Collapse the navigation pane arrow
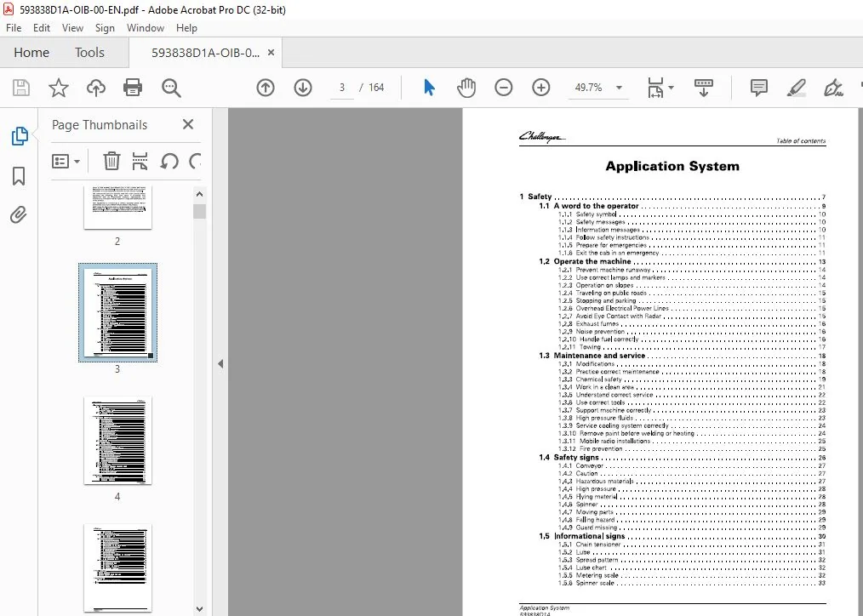Image resolution: width=863 pixels, height=616 pixels. [220, 363]
